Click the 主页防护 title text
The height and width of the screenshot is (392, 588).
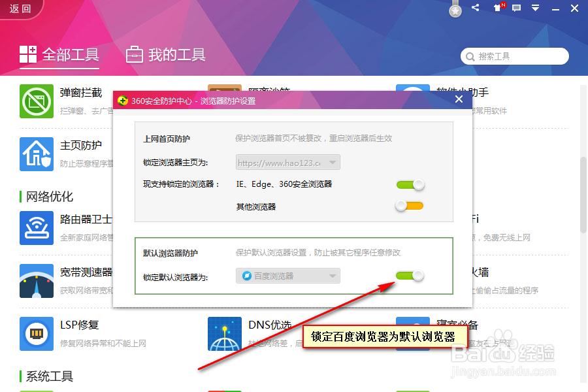(x=81, y=146)
